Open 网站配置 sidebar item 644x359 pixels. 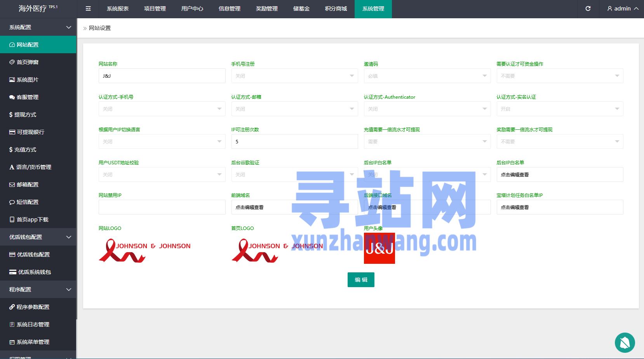pyautogui.click(x=38, y=45)
